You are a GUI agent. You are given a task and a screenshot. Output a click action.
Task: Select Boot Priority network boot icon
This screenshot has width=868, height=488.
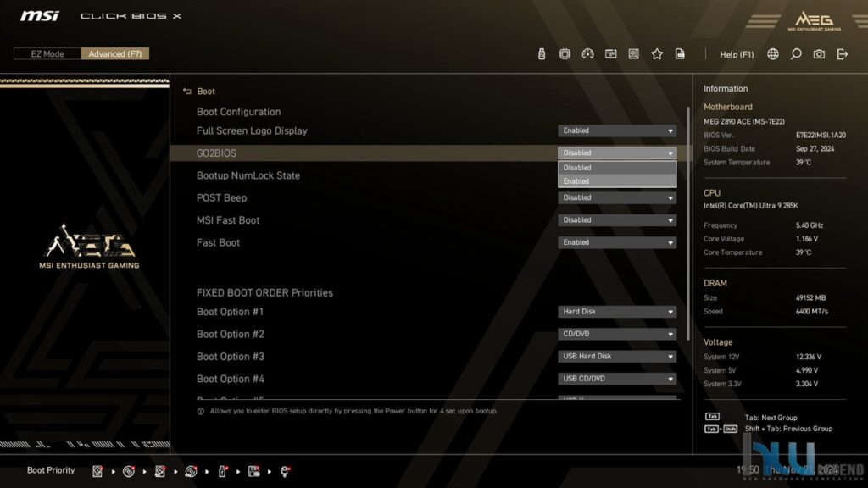pyautogui.click(x=285, y=471)
